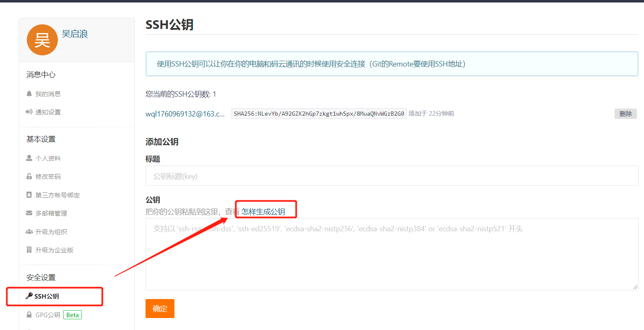Image resolution: width=644 pixels, height=330 pixels.
Task: Click the 消息中心 section heading
Action: point(41,75)
